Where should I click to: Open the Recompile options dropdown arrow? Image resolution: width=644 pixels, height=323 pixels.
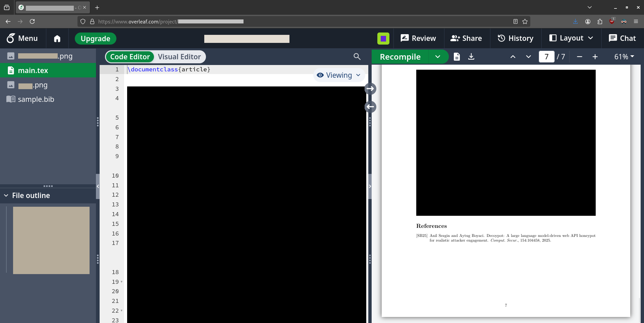pyautogui.click(x=438, y=57)
